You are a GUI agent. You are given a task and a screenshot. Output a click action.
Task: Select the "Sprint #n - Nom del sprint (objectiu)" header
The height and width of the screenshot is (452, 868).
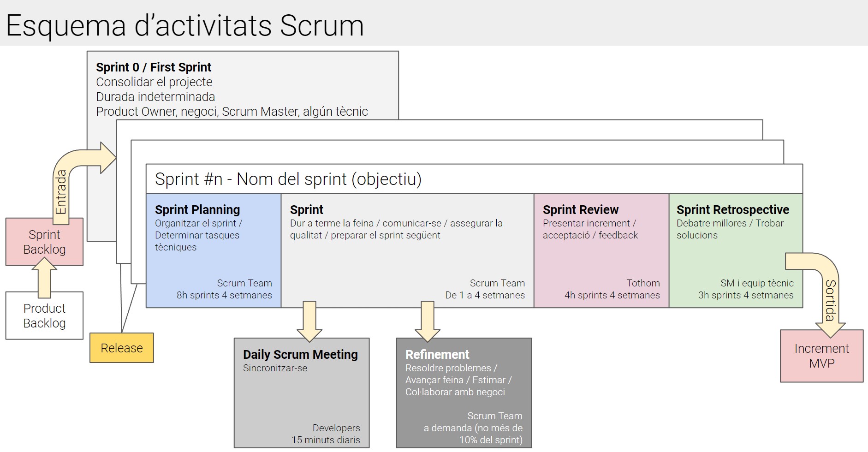(288, 179)
